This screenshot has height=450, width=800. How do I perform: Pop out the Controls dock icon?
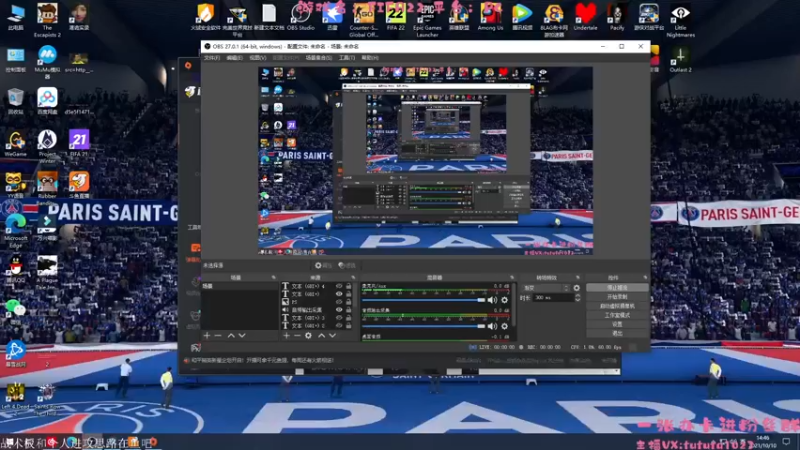[645, 278]
